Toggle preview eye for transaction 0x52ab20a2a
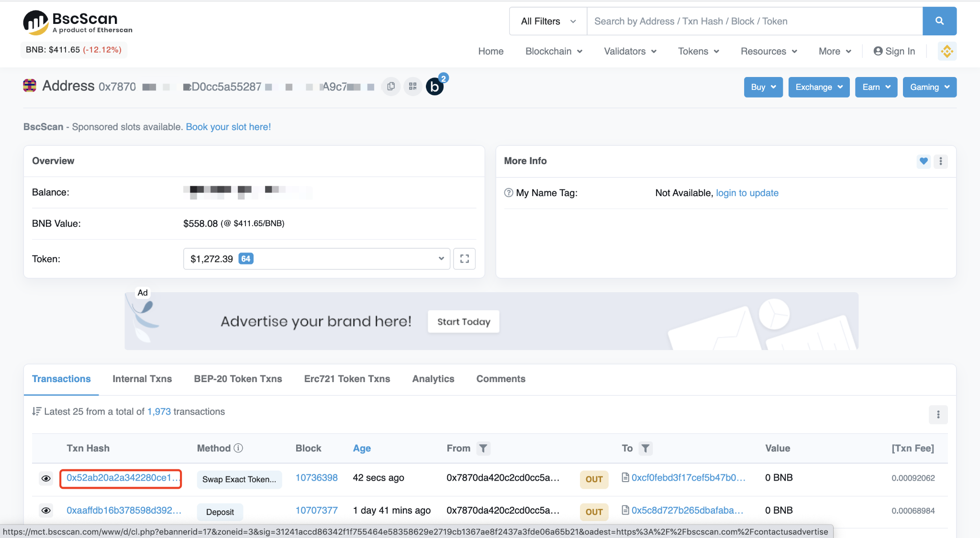 (x=46, y=478)
